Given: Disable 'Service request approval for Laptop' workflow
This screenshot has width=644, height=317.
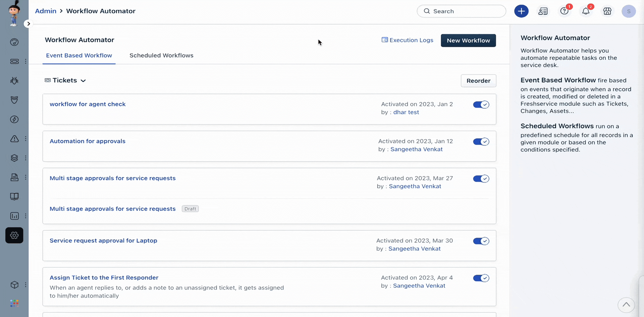Looking at the screenshot, I should [x=481, y=241].
